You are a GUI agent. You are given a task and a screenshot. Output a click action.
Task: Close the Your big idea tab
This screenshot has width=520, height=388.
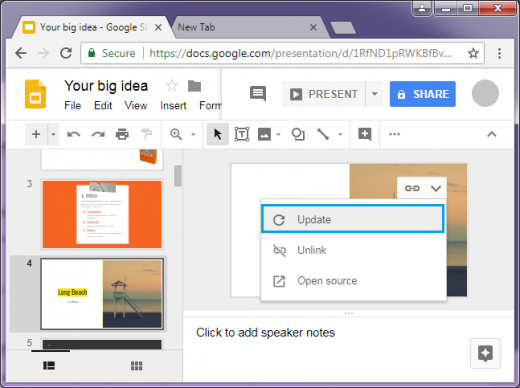tap(159, 27)
